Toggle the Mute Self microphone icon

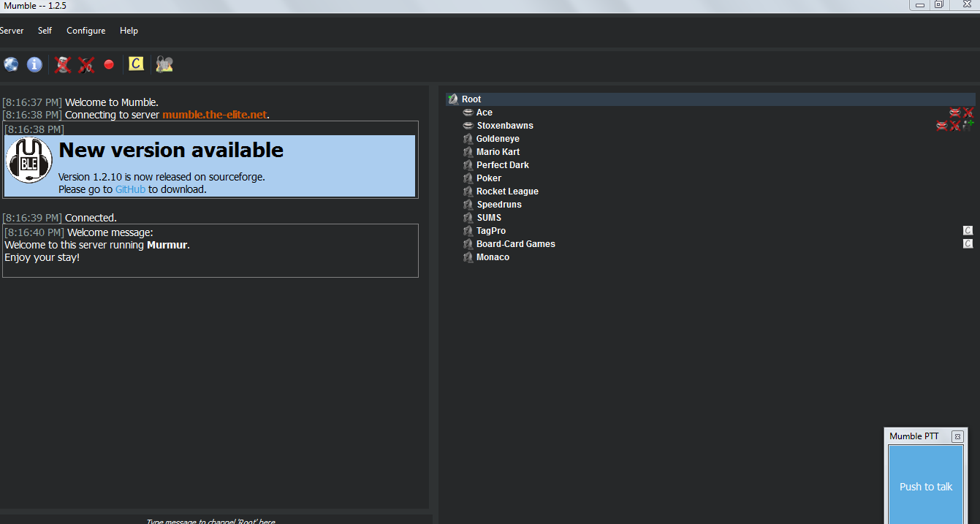click(63, 64)
